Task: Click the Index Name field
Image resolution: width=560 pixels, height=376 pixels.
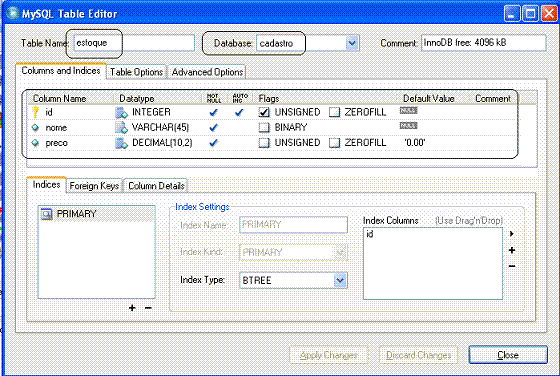Action: [x=293, y=225]
